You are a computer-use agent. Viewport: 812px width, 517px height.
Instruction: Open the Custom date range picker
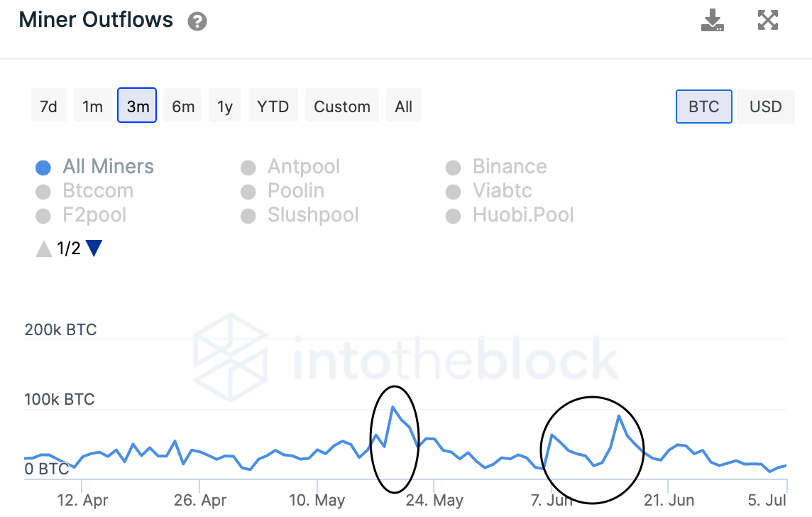coord(342,107)
